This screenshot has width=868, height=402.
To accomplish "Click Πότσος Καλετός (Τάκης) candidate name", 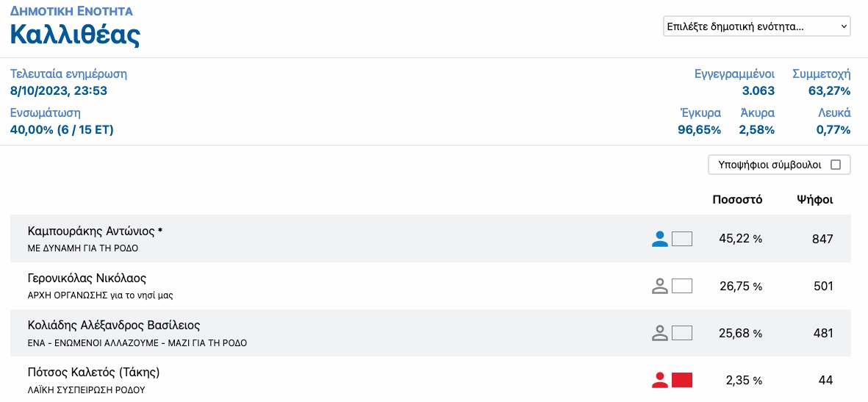I will (x=93, y=373).
